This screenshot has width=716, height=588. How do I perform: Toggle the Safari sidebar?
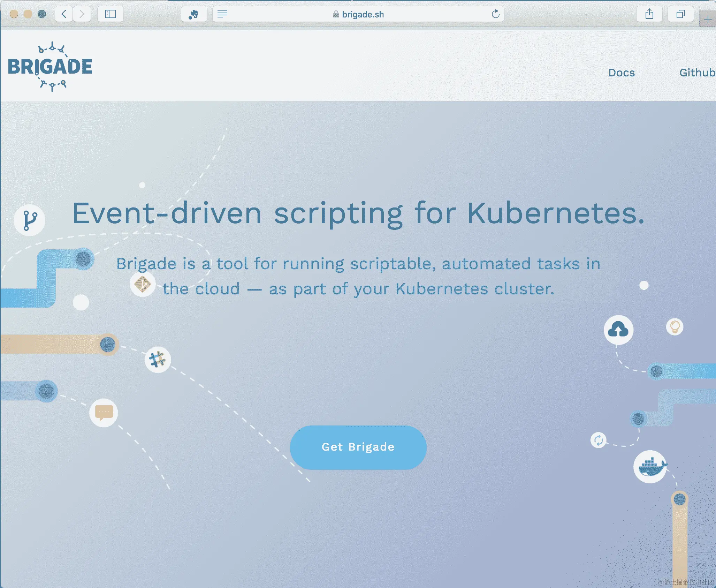tap(111, 14)
